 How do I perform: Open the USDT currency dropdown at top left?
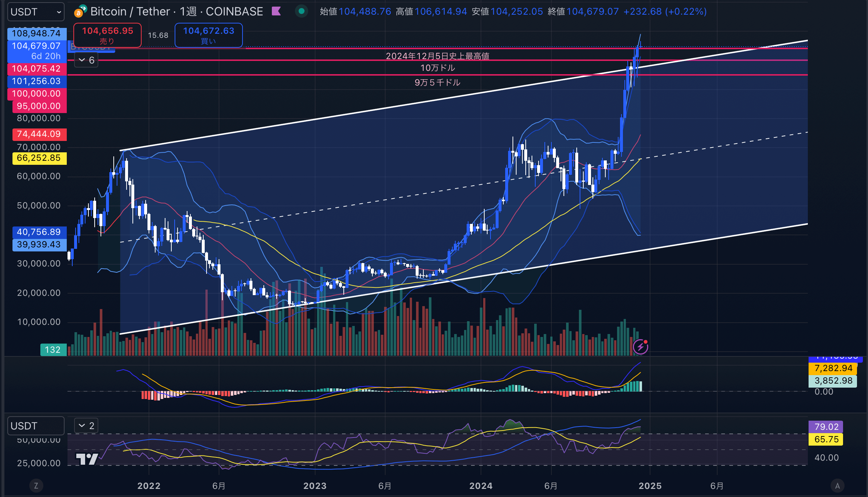coord(36,12)
